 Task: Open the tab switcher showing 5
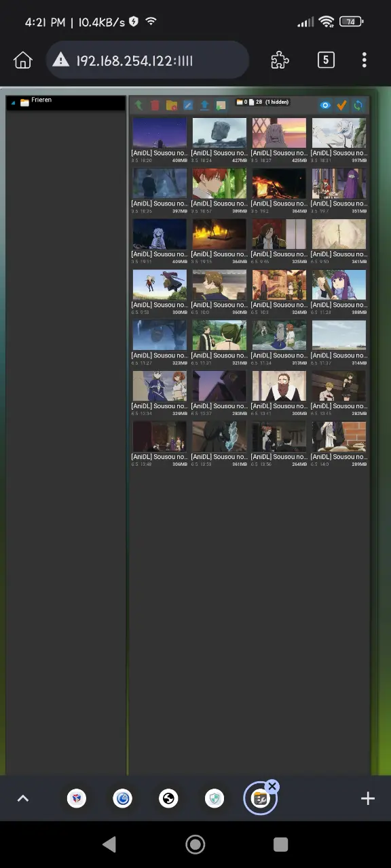[x=326, y=60]
